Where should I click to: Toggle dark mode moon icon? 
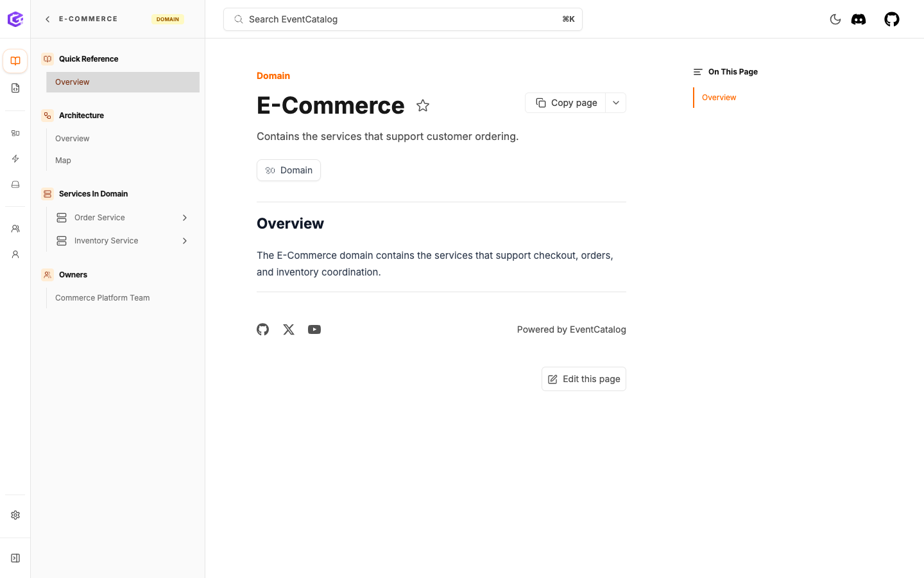pyautogui.click(x=835, y=19)
